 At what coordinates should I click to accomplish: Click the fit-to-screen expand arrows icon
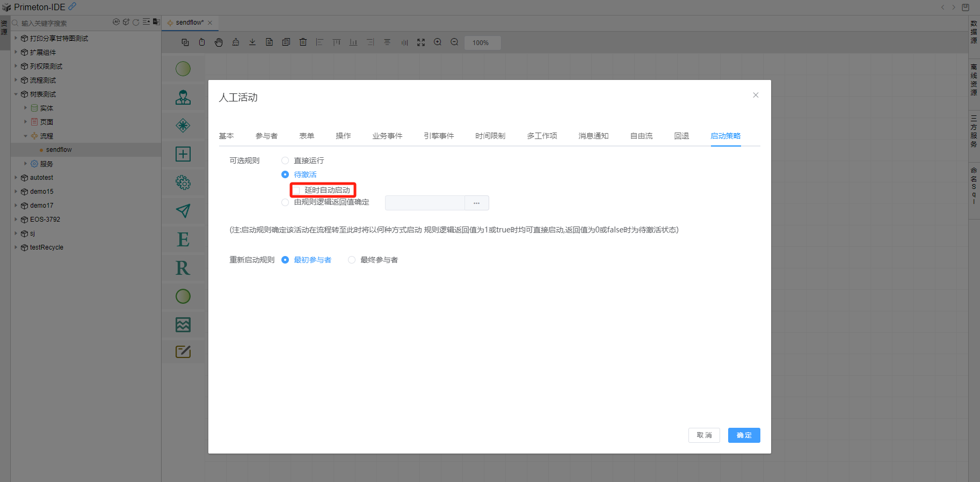(x=421, y=42)
